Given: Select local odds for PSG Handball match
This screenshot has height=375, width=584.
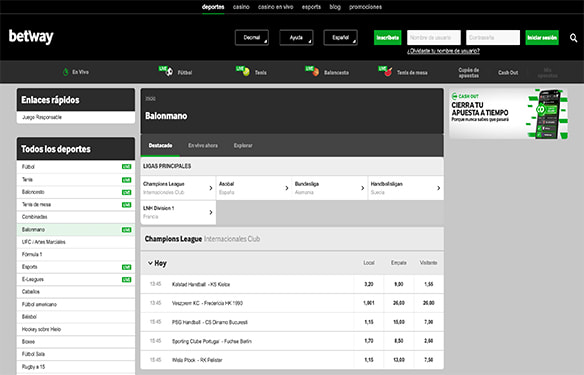Looking at the screenshot, I should click(x=369, y=322).
